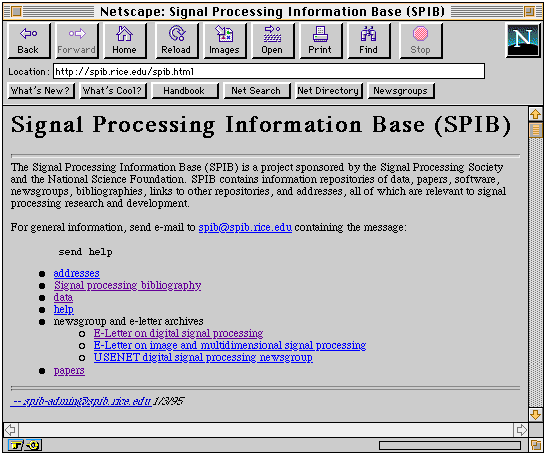Screen dimensions: 545x455
Task: Click the vertical scrollbar down arrow
Action: 535,415
